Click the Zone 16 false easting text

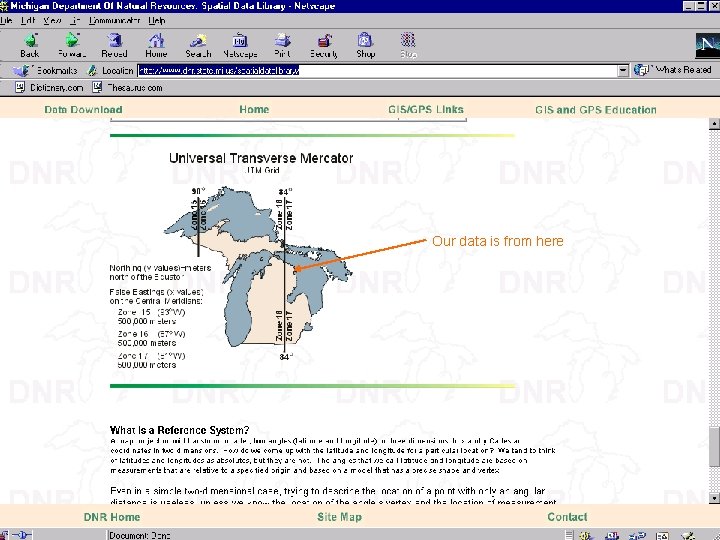pos(152,338)
